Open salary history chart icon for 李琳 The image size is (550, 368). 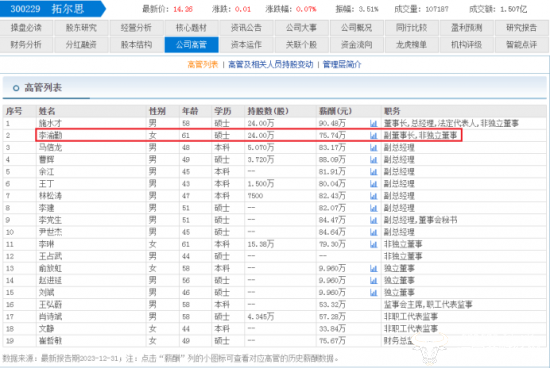coord(373,245)
